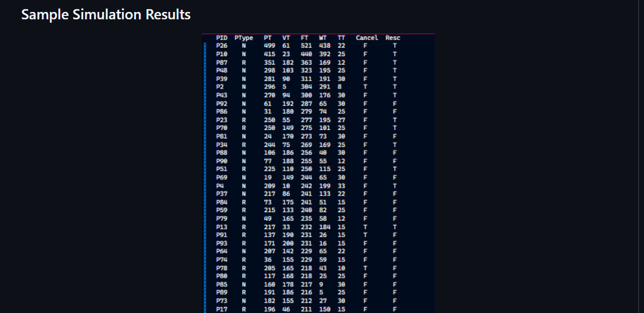The height and width of the screenshot is (313, 644).
Task: Select patient ID "P91"
Action: click(222, 235)
